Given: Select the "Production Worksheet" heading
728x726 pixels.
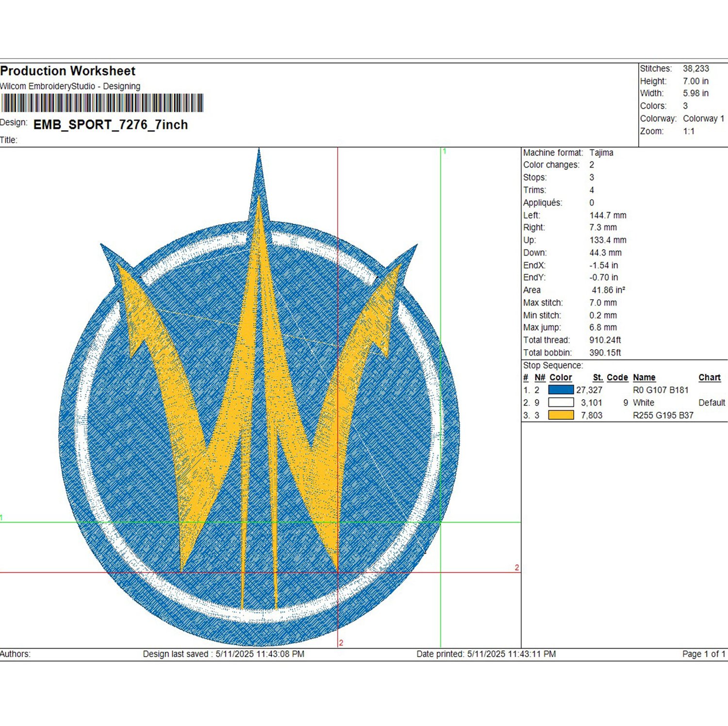Looking at the screenshot, I should point(68,71).
